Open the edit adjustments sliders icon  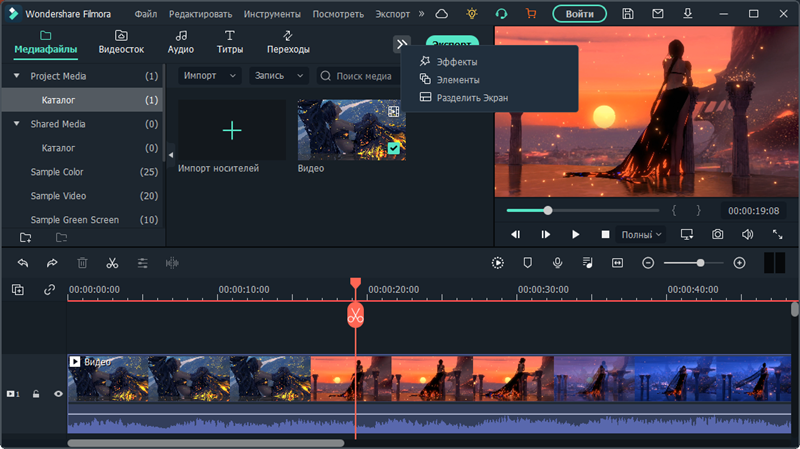(142, 263)
